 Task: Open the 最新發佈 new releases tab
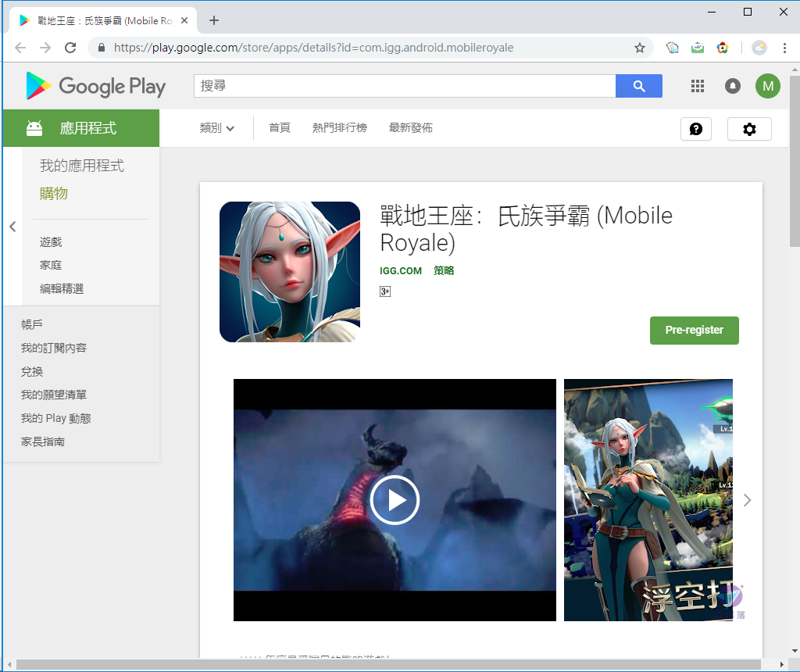411,128
